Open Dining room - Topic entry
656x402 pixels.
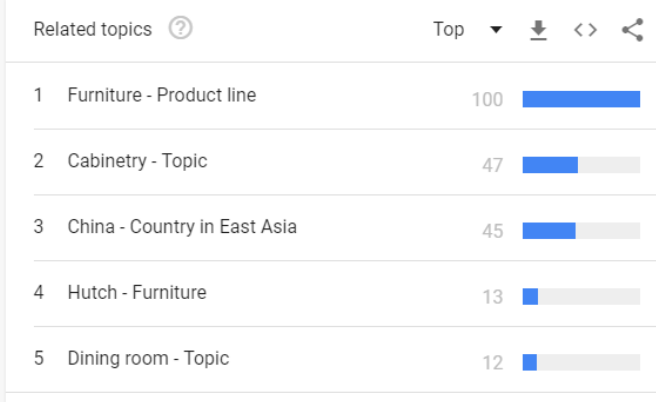[x=148, y=358]
